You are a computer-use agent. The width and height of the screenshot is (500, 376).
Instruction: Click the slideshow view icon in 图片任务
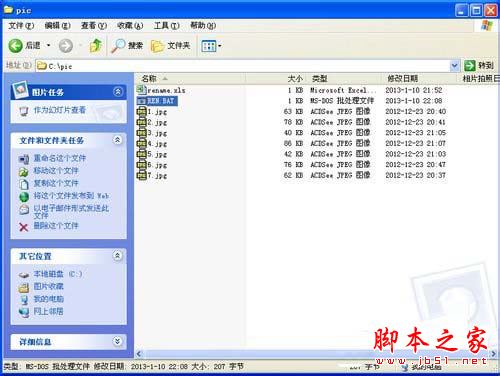24,111
